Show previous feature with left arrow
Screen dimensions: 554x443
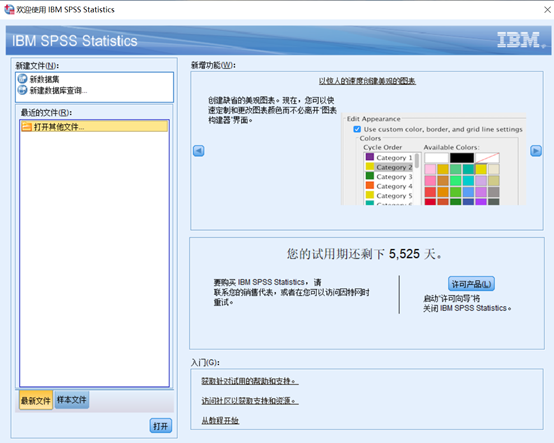[x=199, y=151]
